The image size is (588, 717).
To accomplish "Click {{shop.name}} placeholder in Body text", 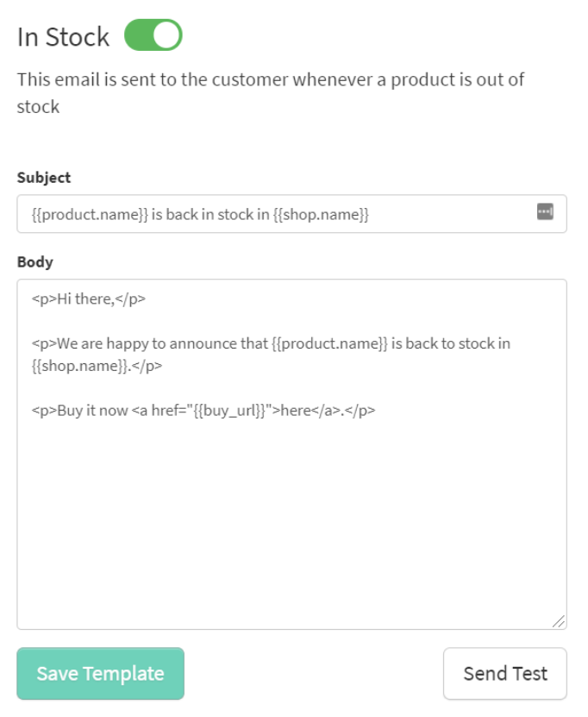I will pyautogui.click(x=79, y=366).
